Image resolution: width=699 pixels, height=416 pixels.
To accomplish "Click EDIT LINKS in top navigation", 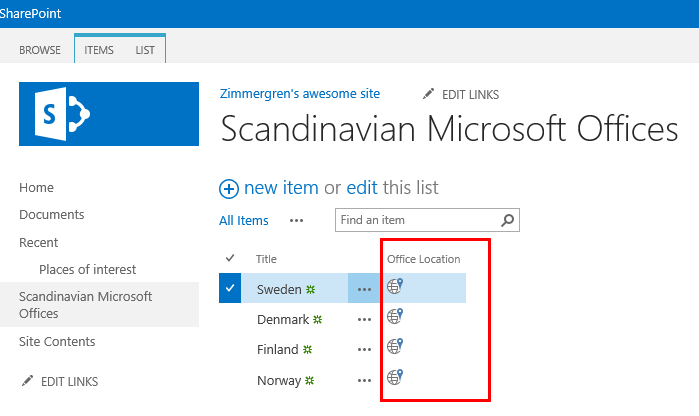I will [470, 95].
